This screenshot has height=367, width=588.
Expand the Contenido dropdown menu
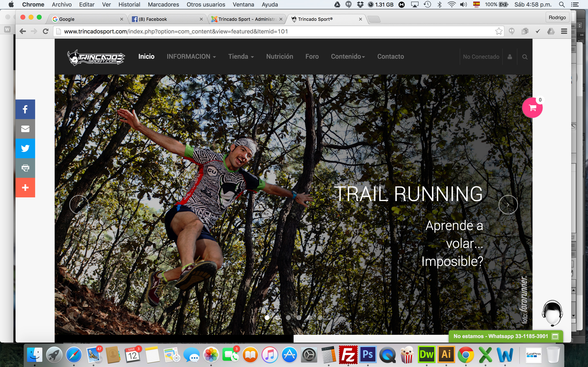point(348,56)
